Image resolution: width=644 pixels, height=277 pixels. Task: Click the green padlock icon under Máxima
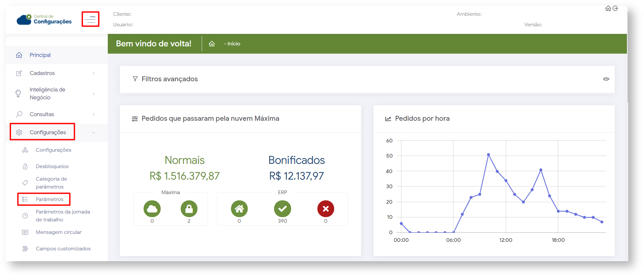pyautogui.click(x=189, y=209)
